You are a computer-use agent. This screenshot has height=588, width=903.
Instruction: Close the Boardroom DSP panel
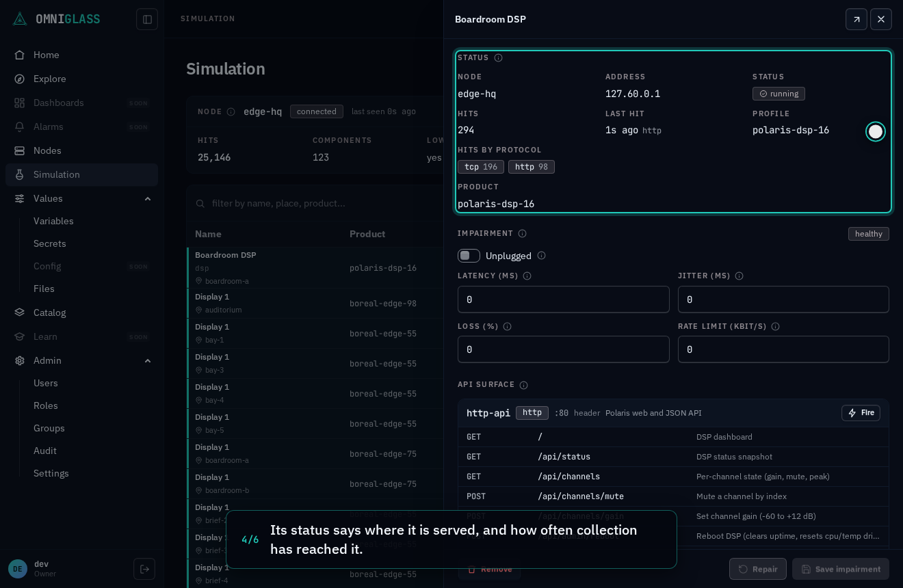(x=881, y=19)
